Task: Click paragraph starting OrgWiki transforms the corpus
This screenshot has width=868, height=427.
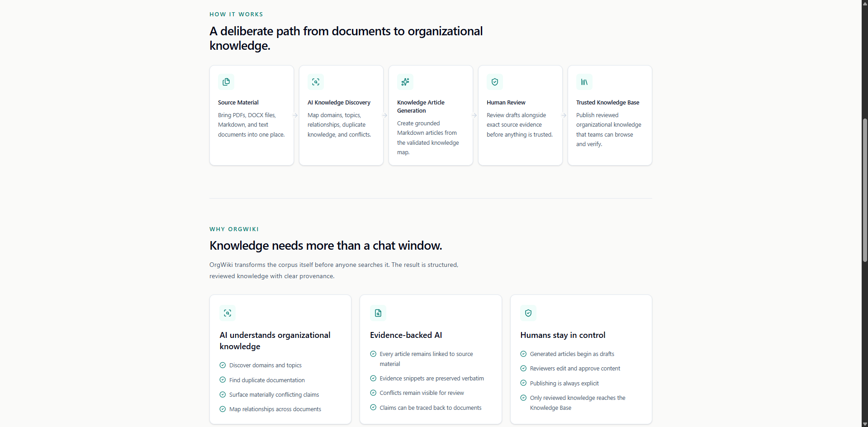Action: coord(334,270)
